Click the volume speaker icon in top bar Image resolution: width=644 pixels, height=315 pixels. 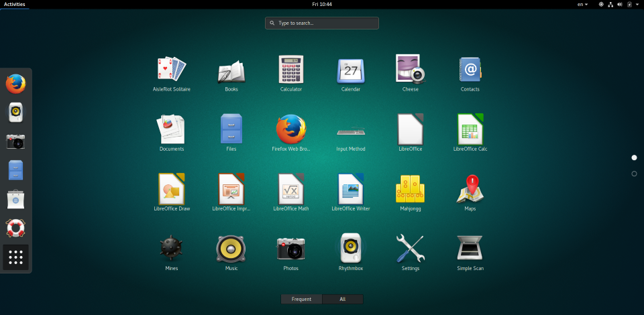click(620, 5)
